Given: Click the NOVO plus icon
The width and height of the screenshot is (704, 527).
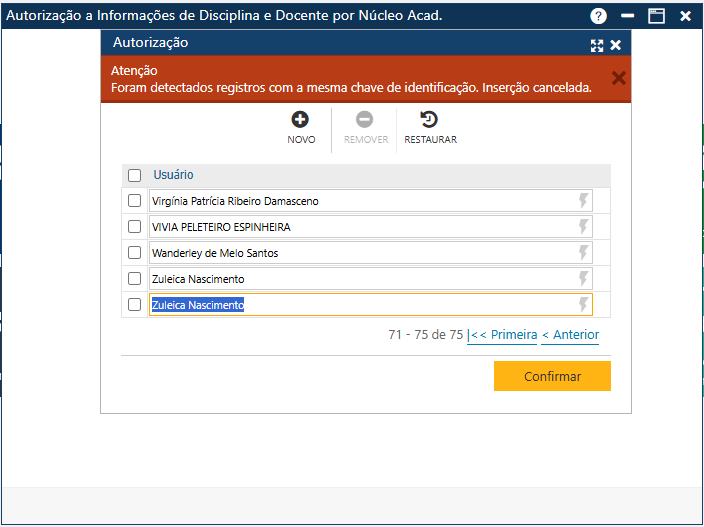Looking at the screenshot, I should pos(300,120).
